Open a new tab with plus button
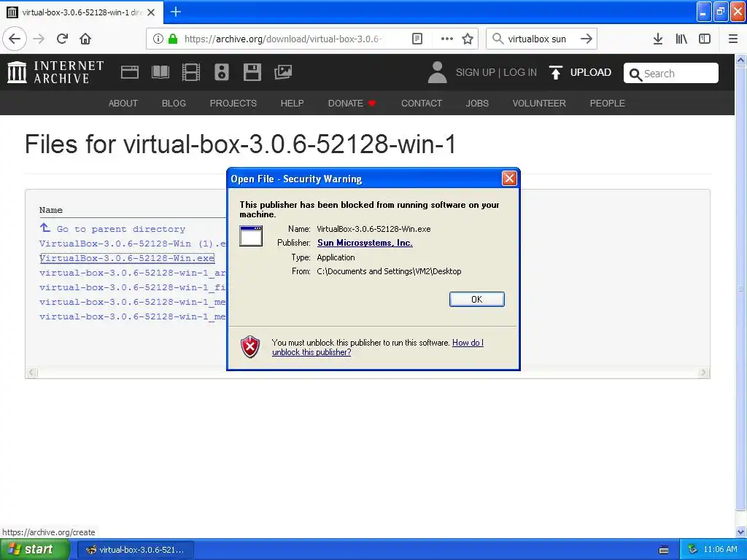Viewport: 747px width, 560px height. pyautogui.click(x=176, y=12)
